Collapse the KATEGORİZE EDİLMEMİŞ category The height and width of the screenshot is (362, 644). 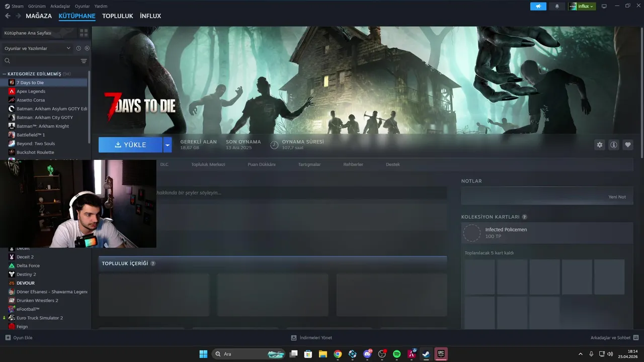[5, 74]
